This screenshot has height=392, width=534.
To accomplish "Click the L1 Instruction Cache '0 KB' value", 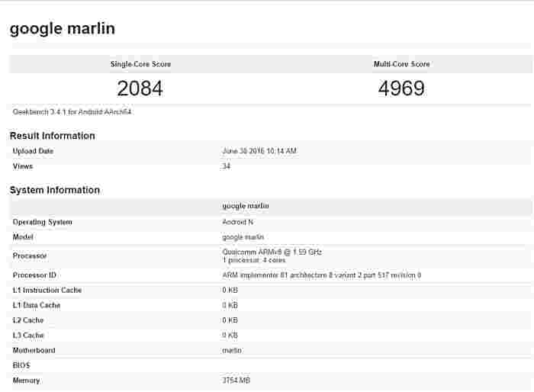I will 230,290.
